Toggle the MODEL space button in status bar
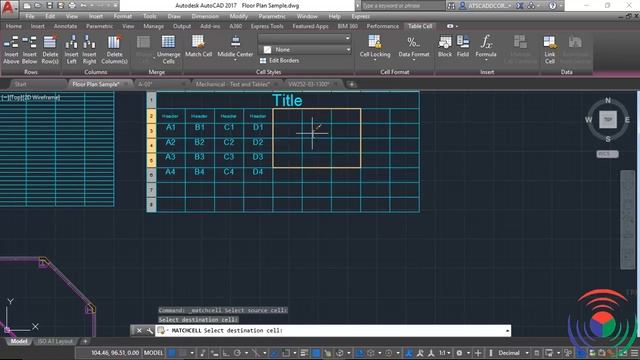 tap(153, 353)
